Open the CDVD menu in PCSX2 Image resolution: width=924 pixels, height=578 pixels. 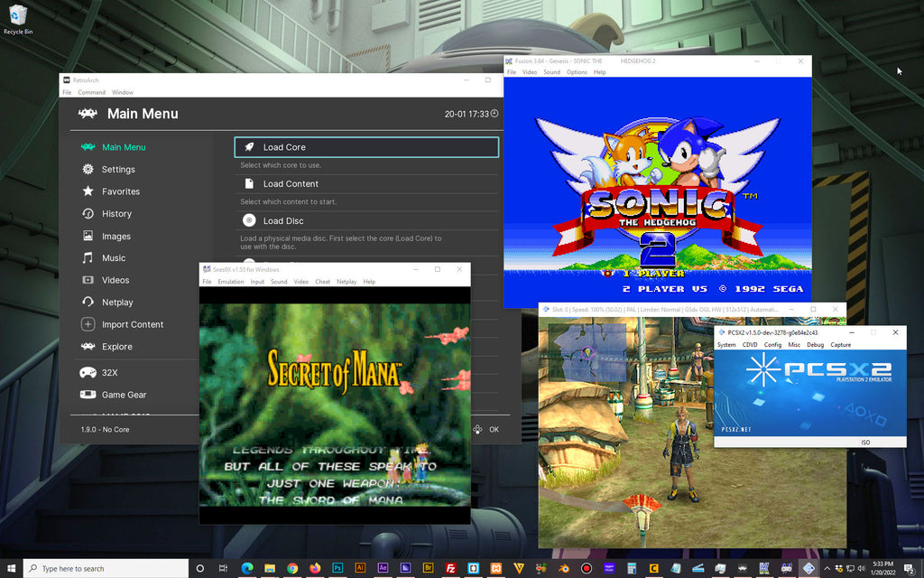pos(749,345)
